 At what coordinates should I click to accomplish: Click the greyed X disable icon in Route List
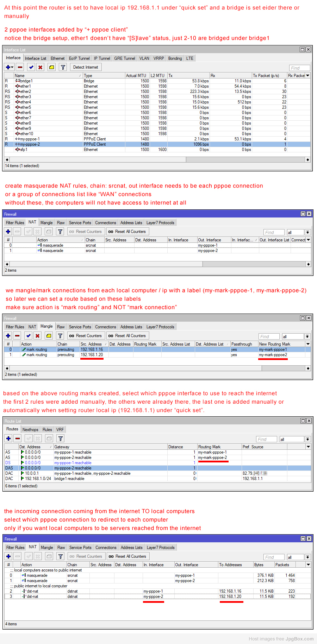38,438
